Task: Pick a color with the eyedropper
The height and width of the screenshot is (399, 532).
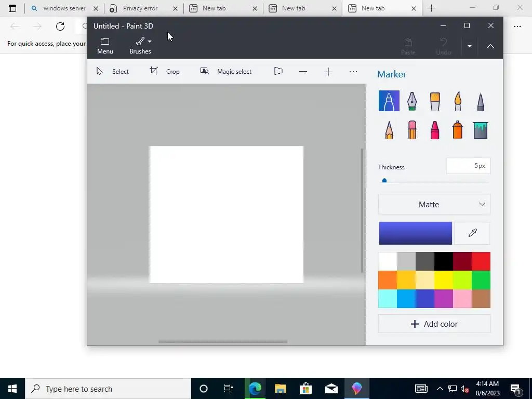Action: coord(472,233)
